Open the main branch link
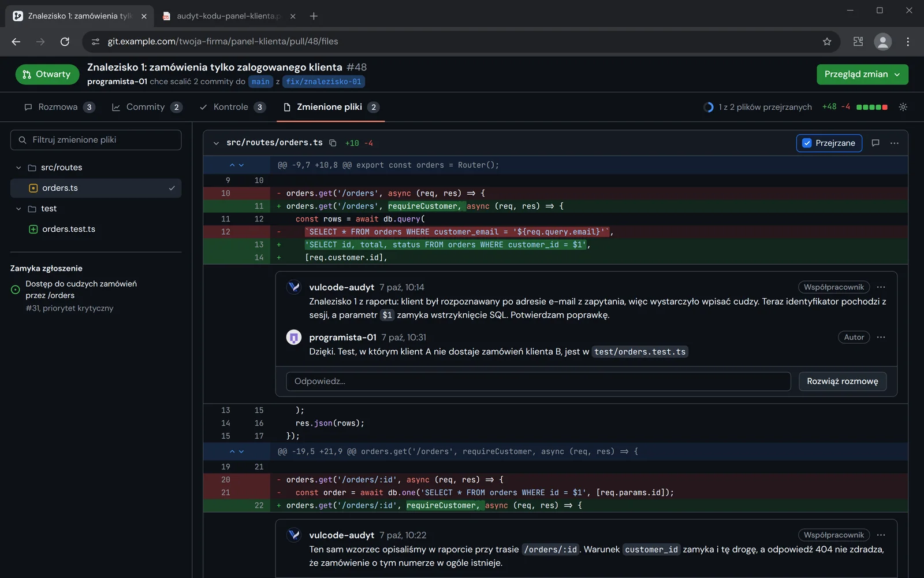The image size is (924, 578). 260,82
